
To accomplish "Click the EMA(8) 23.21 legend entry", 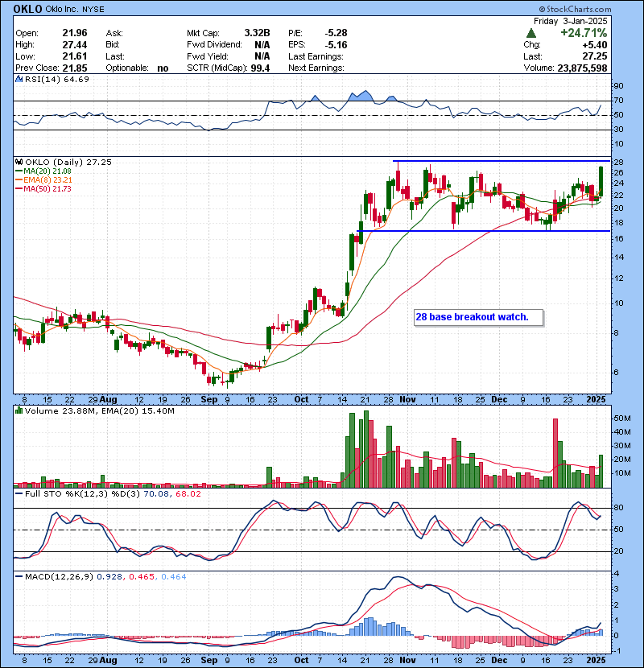I will pyautogui.click(x=44, y=179).
